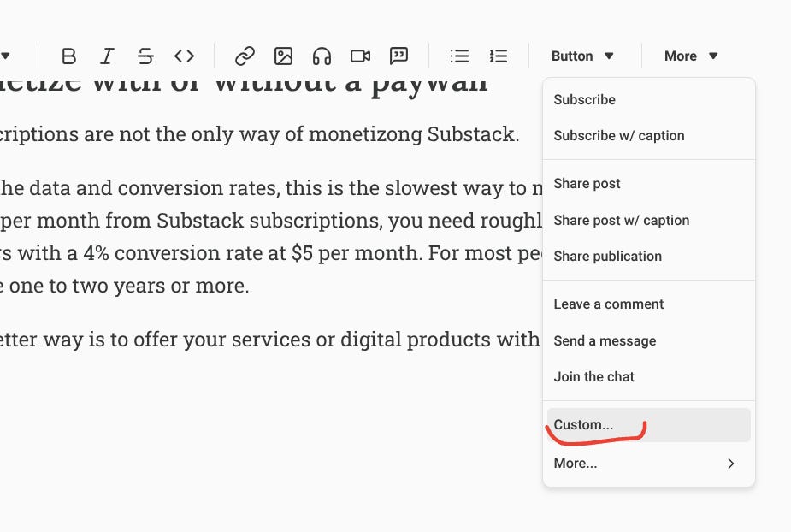
Task: Pick Send a message button
Action: pyautogui.click(x=649, y=340)
